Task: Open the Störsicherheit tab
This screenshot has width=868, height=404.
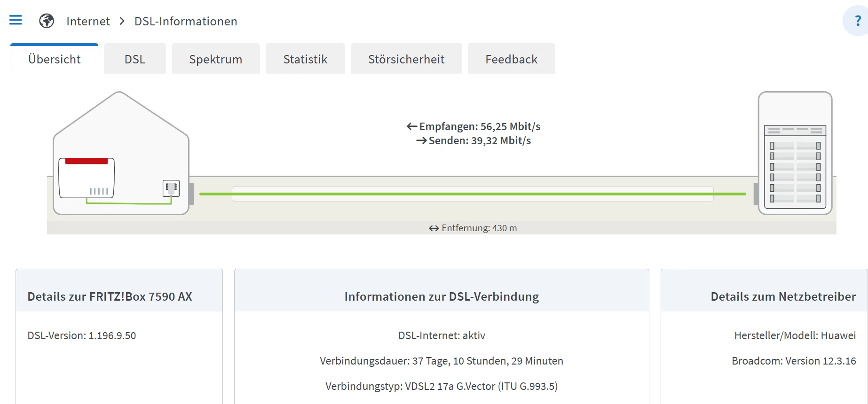Action: pyautogui.click(x=406, y=59)
